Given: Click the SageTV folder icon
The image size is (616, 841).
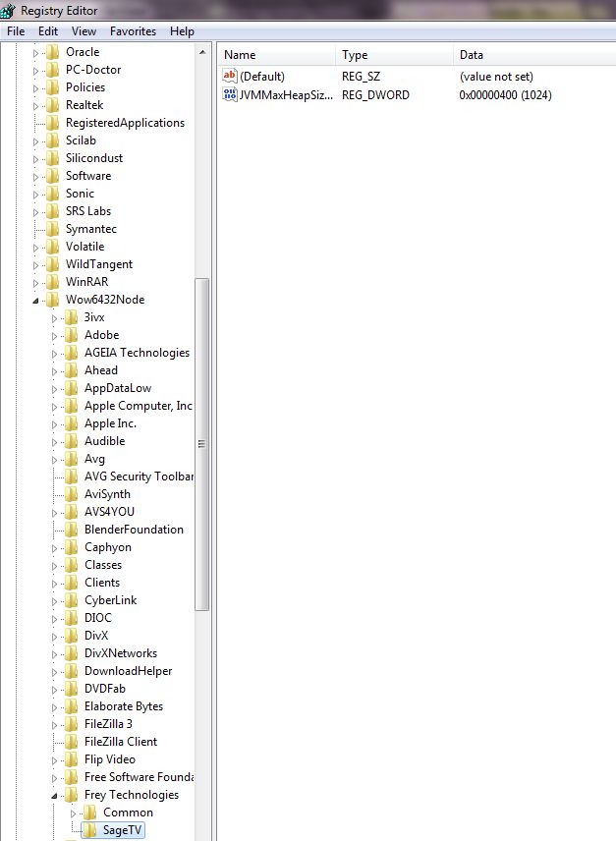Looking at the screenshot, I should [x=90, y=831].
